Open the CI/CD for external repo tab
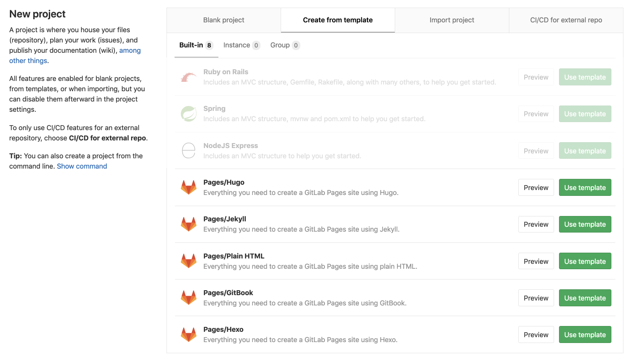Screen dimensions: 636x364 [565, 20]
